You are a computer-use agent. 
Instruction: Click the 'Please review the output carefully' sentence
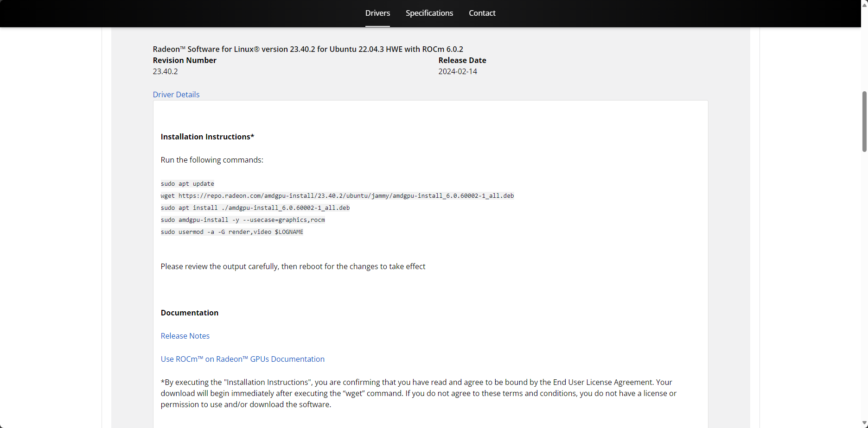(x=293, y=266)
